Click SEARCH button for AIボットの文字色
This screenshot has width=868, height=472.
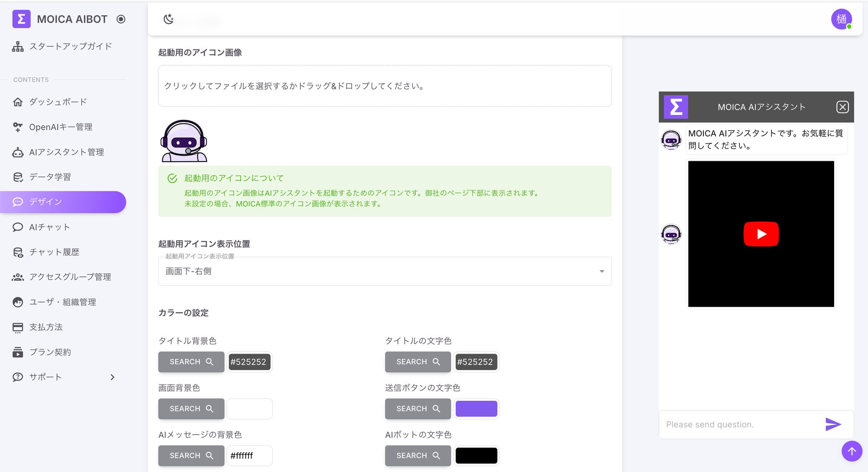click(418, 456)
